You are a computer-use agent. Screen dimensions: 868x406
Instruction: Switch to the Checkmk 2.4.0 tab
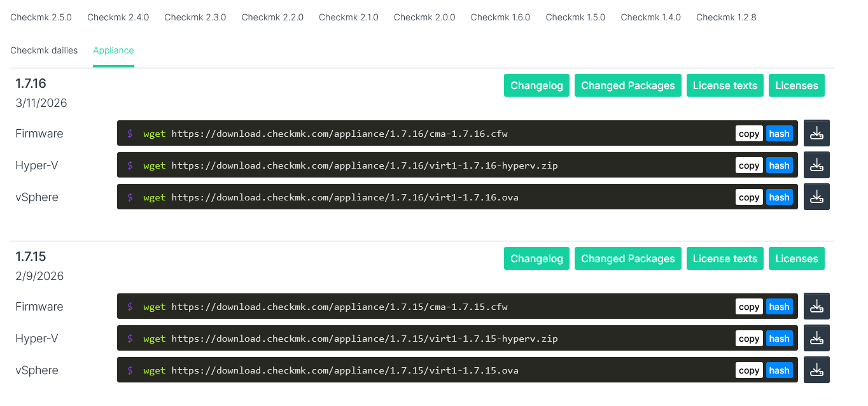coord(118,17)
